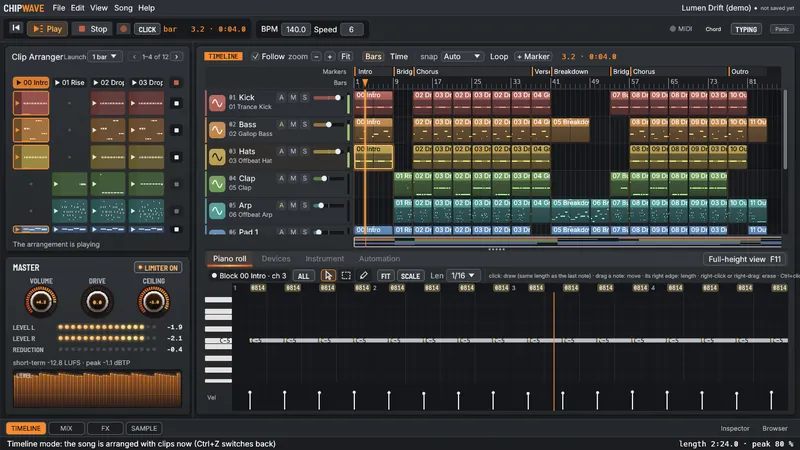
Task: Stop clips on the Hats row in Clip Arranger
Action: pyautogui.click(x=177, y=157)
